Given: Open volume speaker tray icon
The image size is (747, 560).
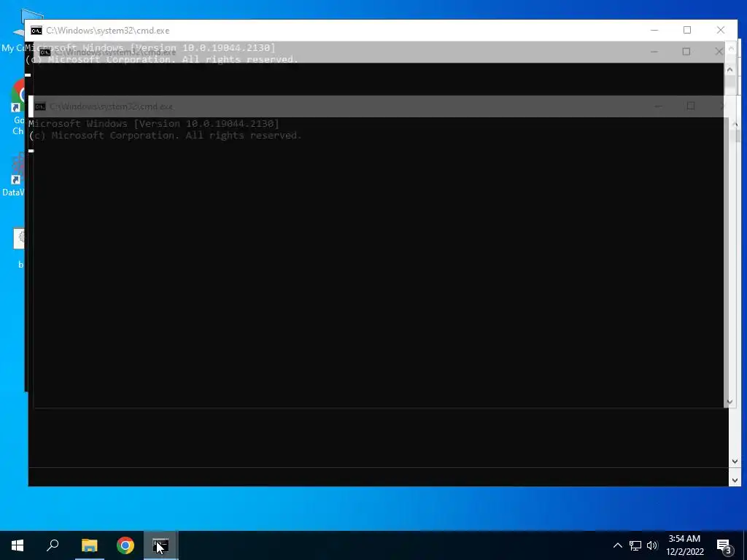Looking at the screenshot, I should [x=652, y=545].
